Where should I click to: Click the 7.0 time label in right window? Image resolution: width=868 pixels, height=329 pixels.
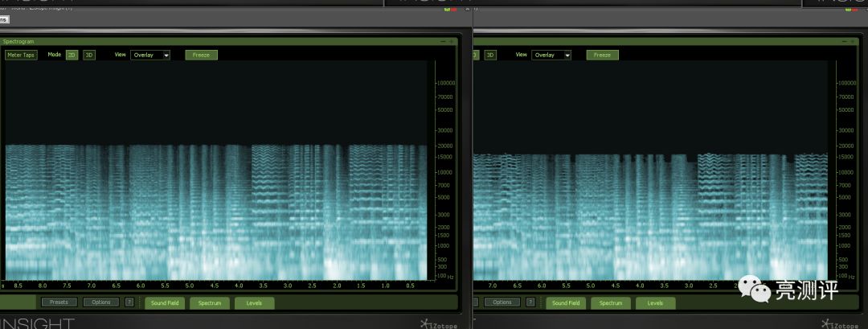click(493, 286)
